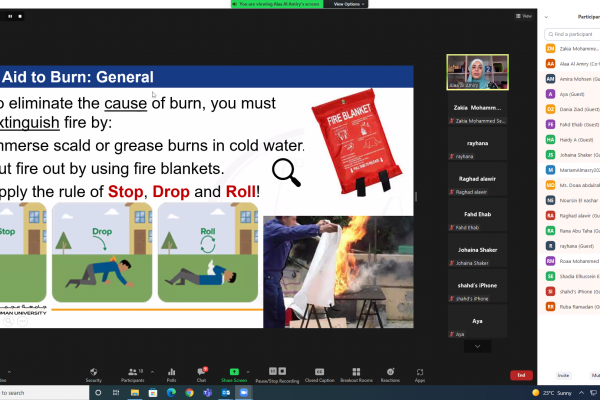Open the Polls icon
The width and height of the screenshot is (600, 400).
(171, 373)
